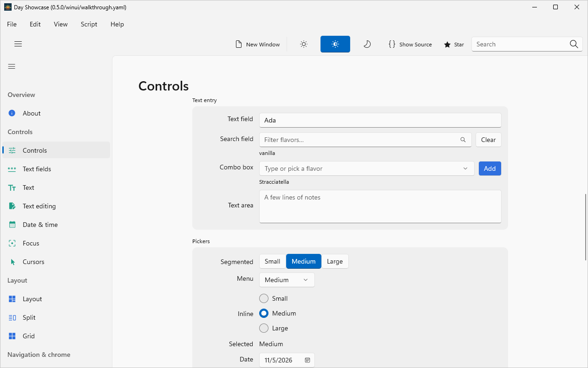Click the Split panes icon in sidebar
588x368 pixels.
click(x=13, y=317)
